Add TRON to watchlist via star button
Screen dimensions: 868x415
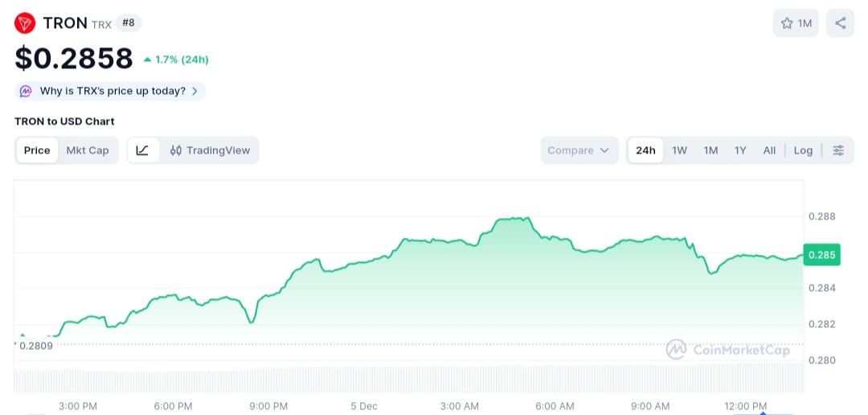(796, 23)
